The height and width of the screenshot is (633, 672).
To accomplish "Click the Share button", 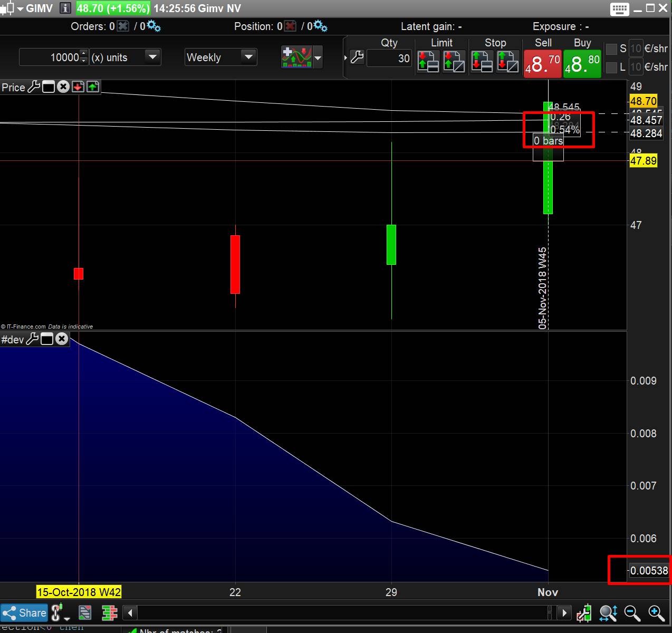I will coord(24,613).
